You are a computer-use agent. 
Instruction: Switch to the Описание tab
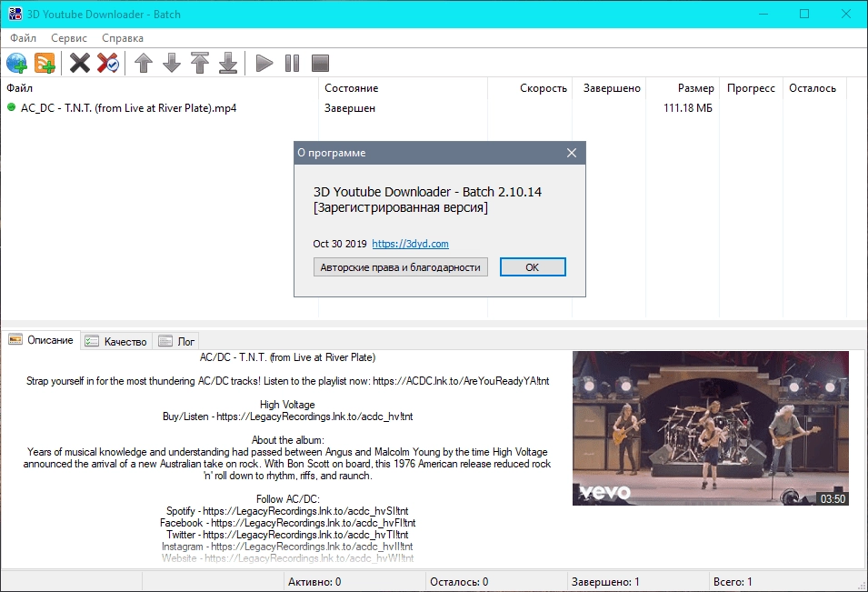(x=41, y=340)
